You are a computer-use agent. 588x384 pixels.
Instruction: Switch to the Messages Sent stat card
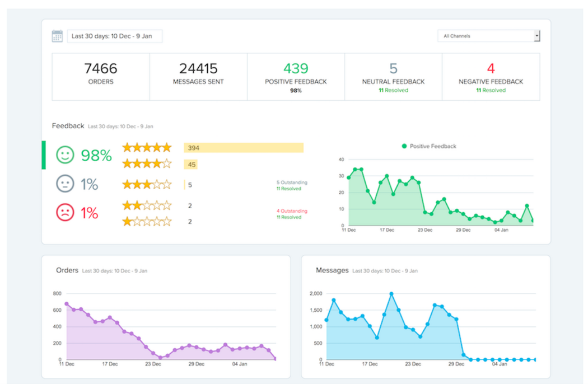coord(198,74)
